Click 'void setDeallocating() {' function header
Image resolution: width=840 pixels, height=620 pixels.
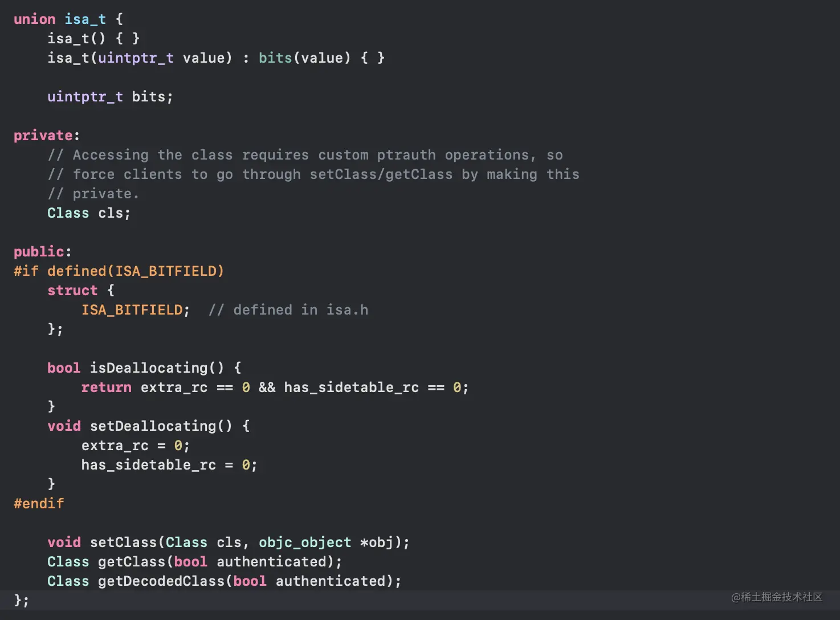pyautogui.click(x=149, y=426)
